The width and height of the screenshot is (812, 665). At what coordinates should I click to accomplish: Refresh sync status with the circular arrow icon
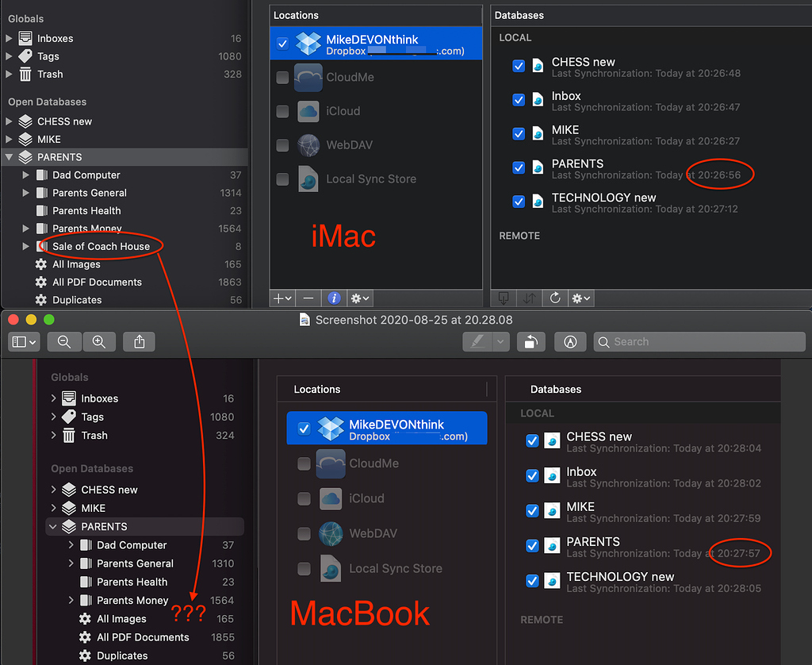[555, 298]
